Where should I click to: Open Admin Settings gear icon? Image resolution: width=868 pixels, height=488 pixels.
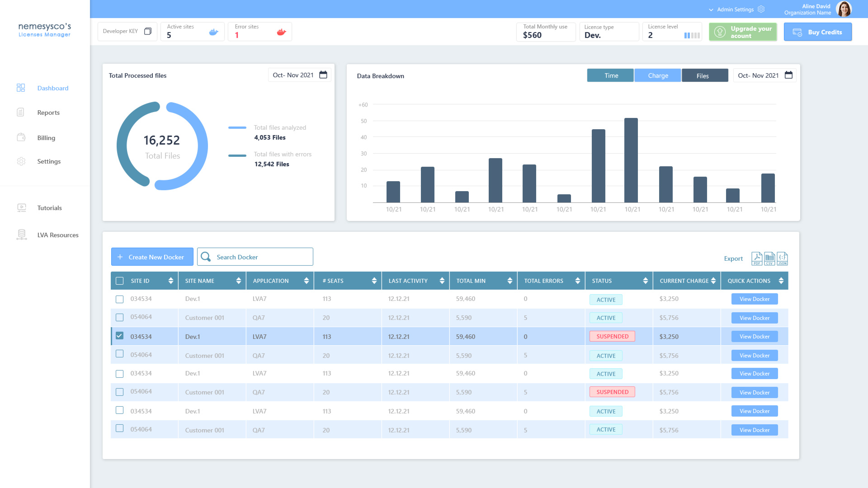(761, 9)
